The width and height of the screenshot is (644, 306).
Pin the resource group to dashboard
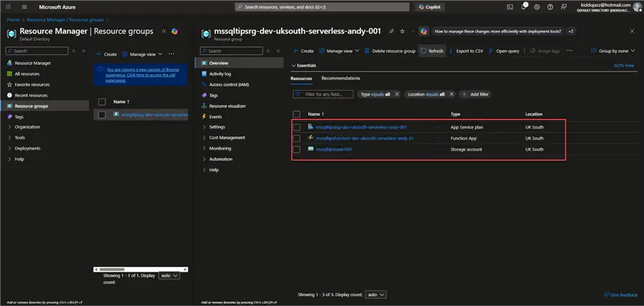pyautogui.click(x=391, y=31)
